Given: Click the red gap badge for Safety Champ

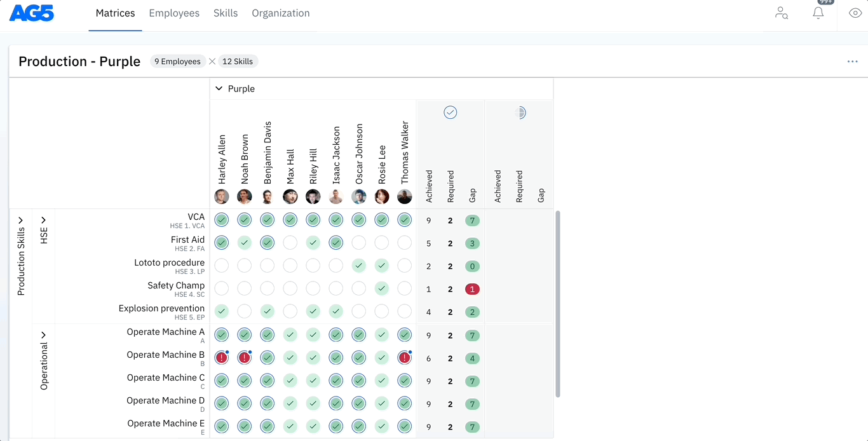Looking at the screenshot, I should (472, 289).
